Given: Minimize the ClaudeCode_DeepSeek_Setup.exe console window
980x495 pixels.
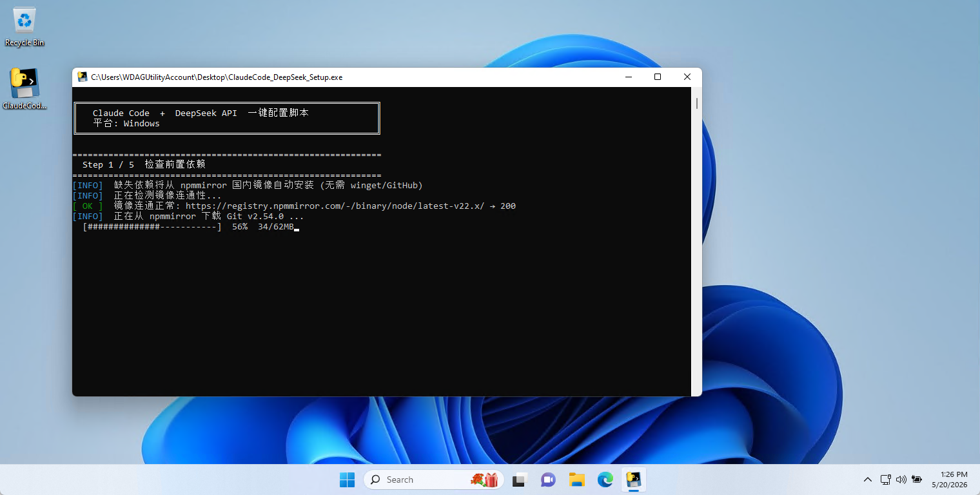Looking at the screenshot, I should coord(629,77).
